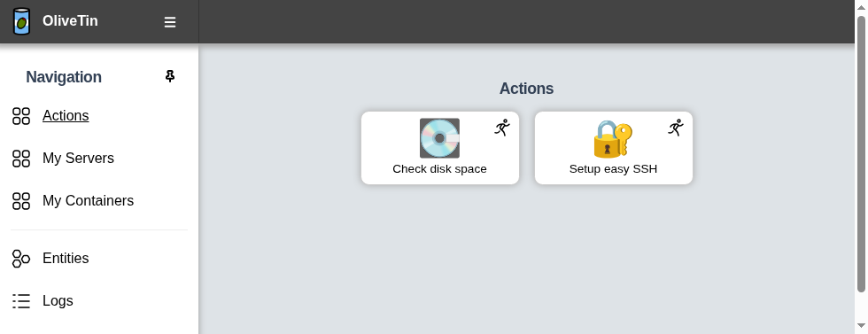
Task: Click the OliveTin olive can logo
Action: click(x=21, y=21)
